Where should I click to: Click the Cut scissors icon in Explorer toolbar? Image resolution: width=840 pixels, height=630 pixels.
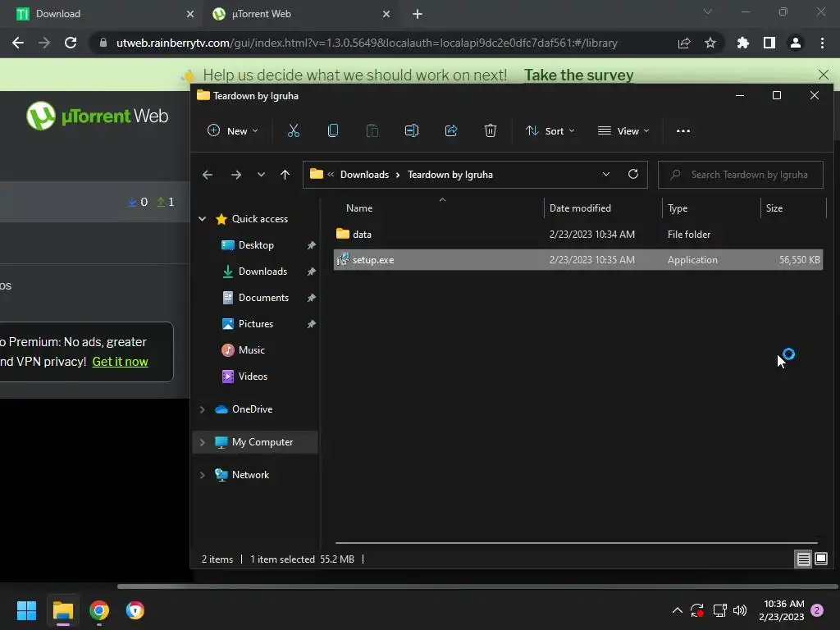click(294, 130)
